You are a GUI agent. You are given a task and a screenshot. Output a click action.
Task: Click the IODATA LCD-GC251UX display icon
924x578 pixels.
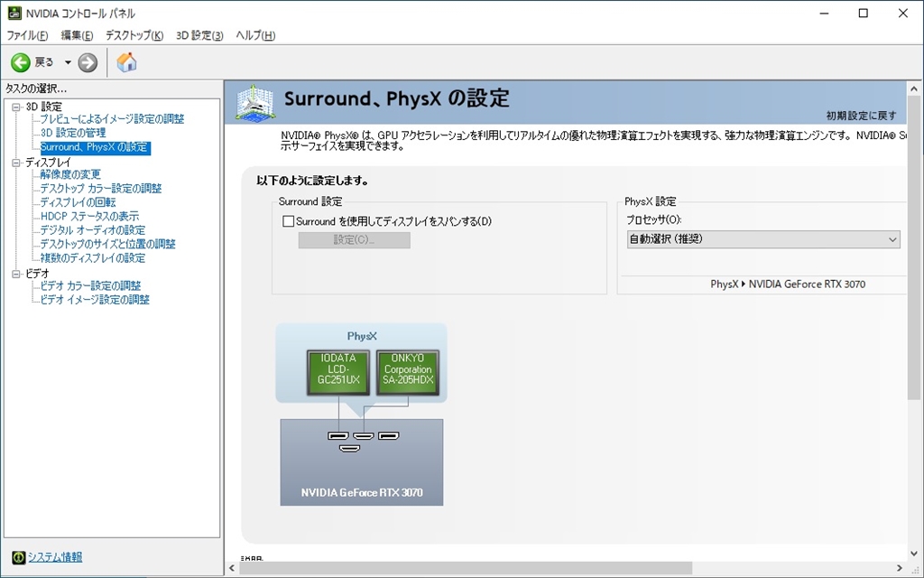pyautogui.click(x=338, y=372)
